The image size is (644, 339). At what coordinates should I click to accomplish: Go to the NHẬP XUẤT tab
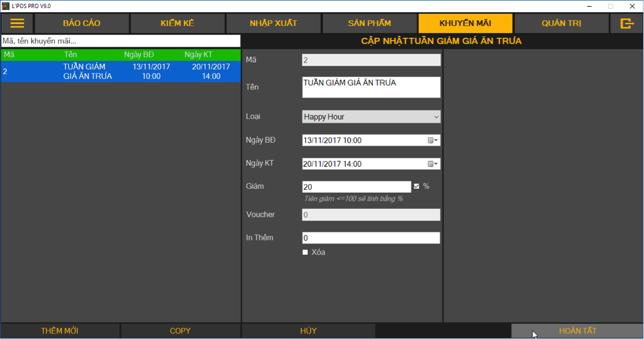pos(273,24)
